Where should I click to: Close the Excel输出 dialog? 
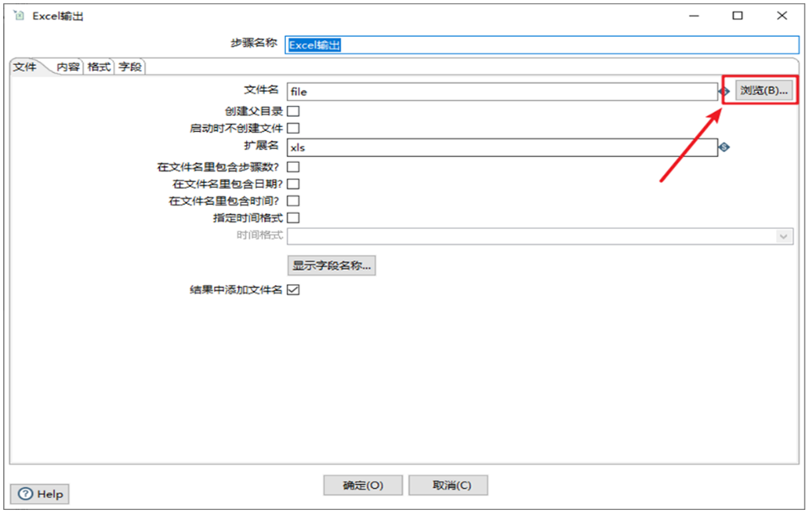click(782, 16)
